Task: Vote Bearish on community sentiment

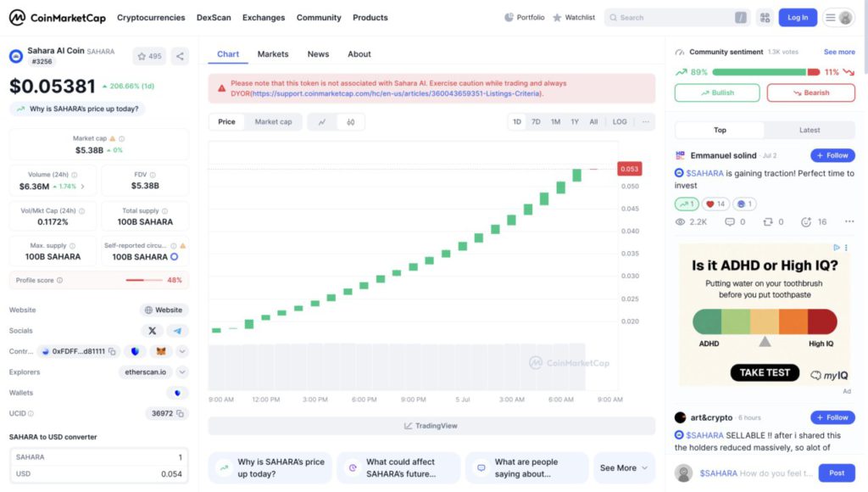Action: [x=810, y=92]
